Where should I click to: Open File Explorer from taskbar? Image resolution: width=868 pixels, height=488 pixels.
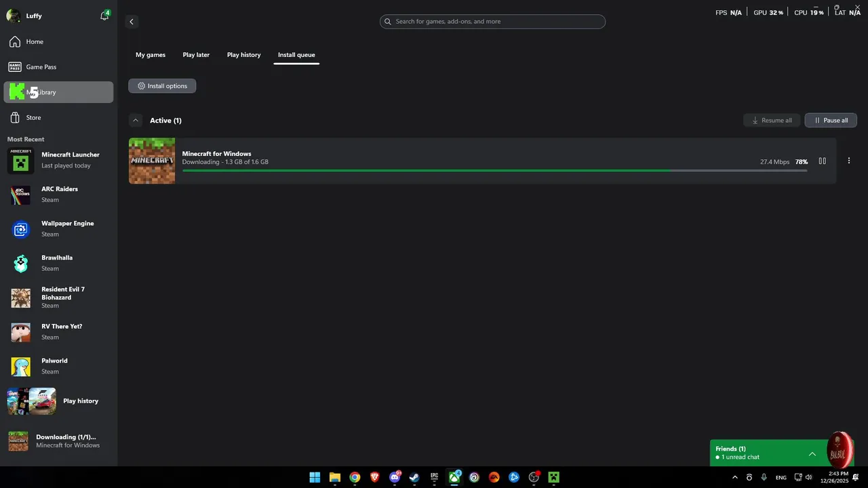pyautogui.click(x=335, y=478)
